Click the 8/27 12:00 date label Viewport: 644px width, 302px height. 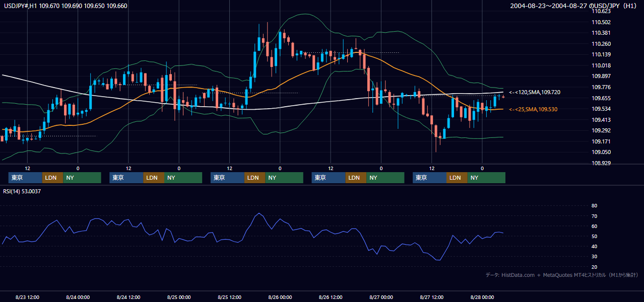pyautogui.click(x=432, y=297)
